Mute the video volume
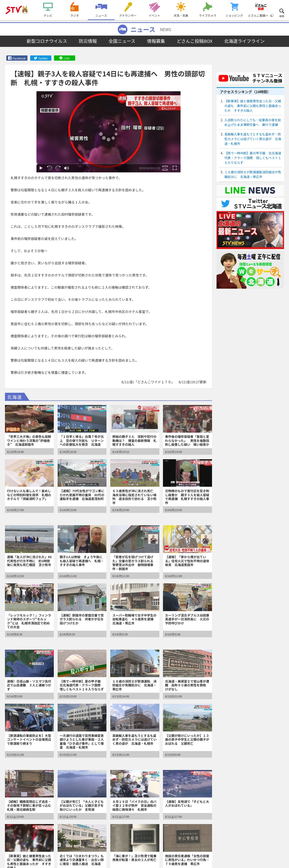The height and width of the screenshot is (868, 289). [66, 168]
